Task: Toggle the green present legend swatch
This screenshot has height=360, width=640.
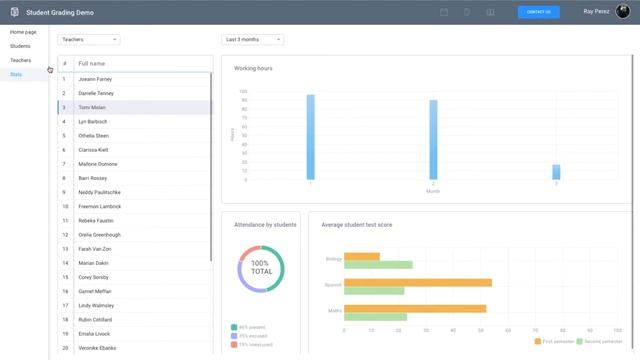Action: 234,327
